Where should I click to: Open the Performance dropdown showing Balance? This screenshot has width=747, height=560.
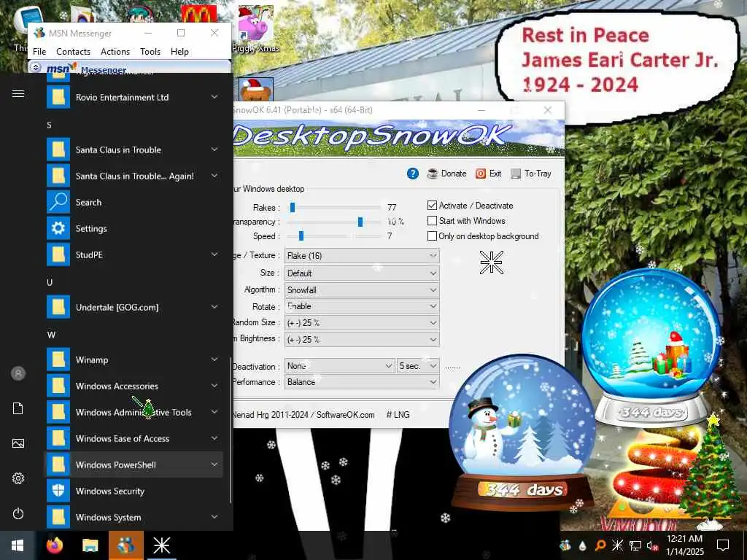(x=362, y=382)
